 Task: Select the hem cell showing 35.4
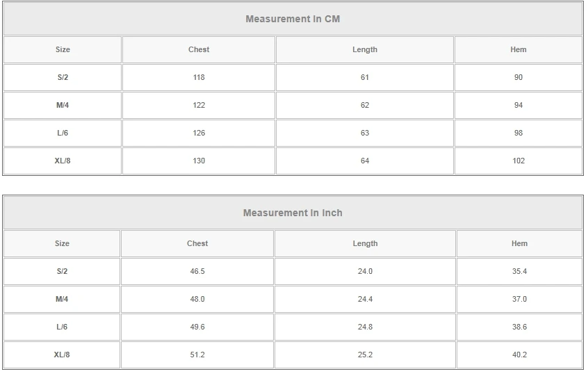point(519,271)
